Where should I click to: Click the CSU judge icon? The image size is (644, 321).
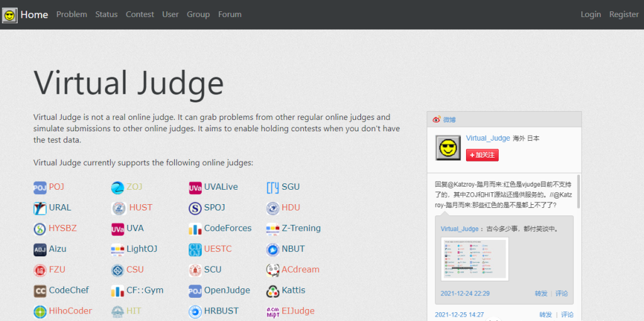(118, 270)
